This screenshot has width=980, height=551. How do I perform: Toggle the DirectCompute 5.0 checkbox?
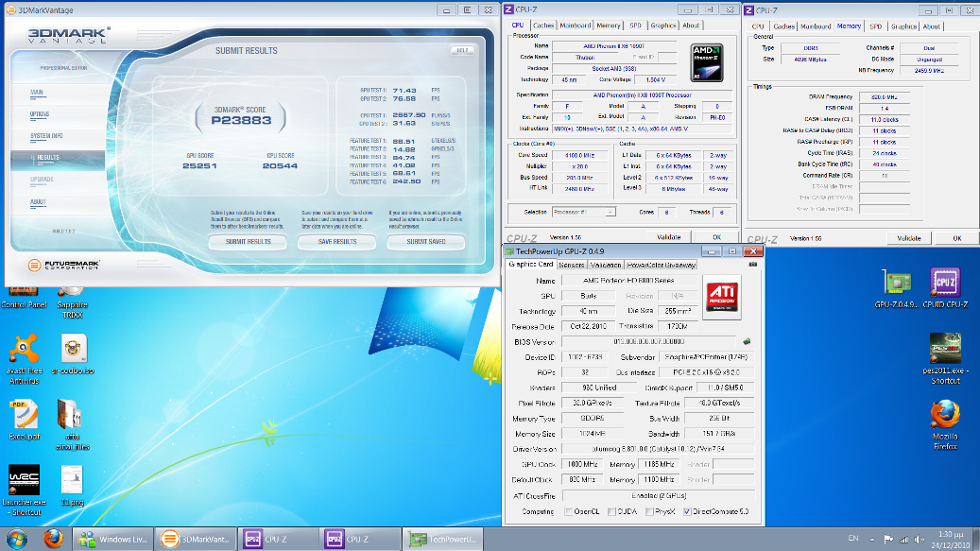pos(687,511)
